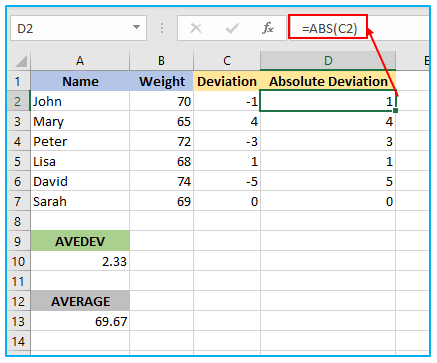Select row 6 header
The width and height of the screenshot is (437, 363).
click(18, 181)
